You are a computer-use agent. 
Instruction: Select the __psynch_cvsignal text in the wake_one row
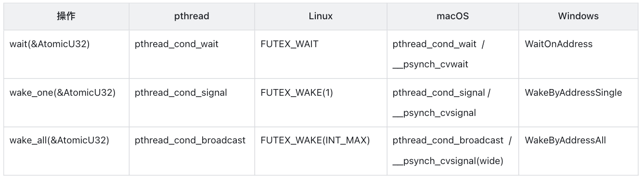pyautogui.click(x=434, y=113)
